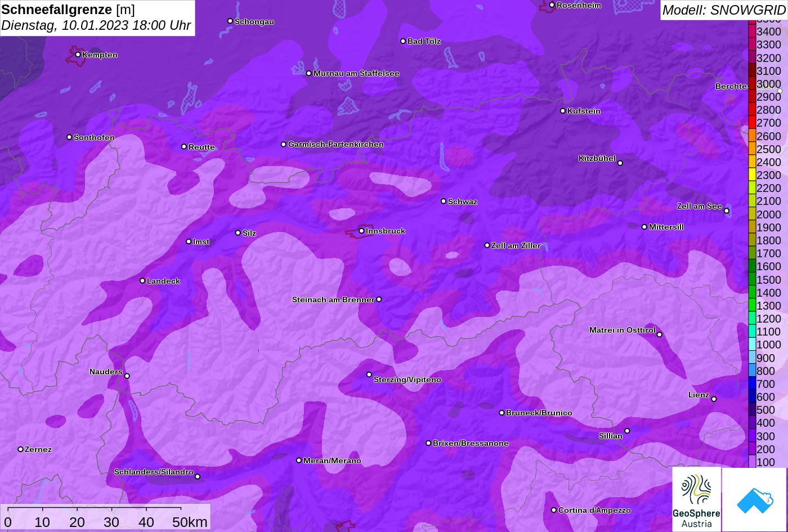Click the Mittersill marker circle
788x532 pixels.
point(644,227)
